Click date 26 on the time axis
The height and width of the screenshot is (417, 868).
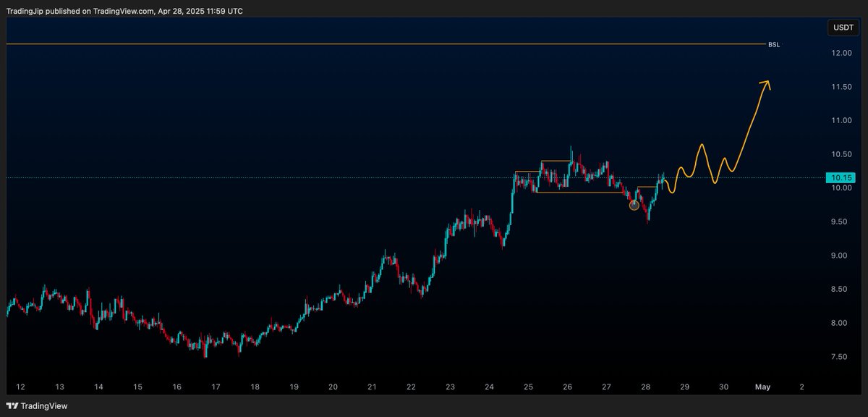[x=567, y=387]
